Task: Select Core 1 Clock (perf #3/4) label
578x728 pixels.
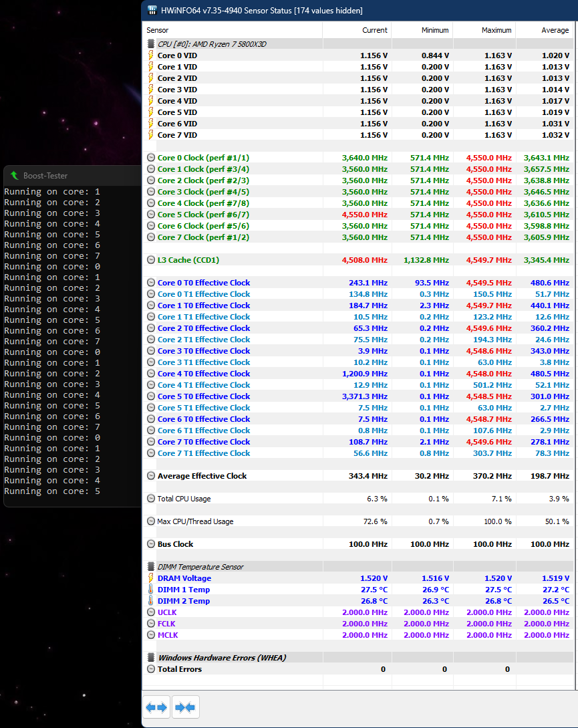Action: pos(203,169)
